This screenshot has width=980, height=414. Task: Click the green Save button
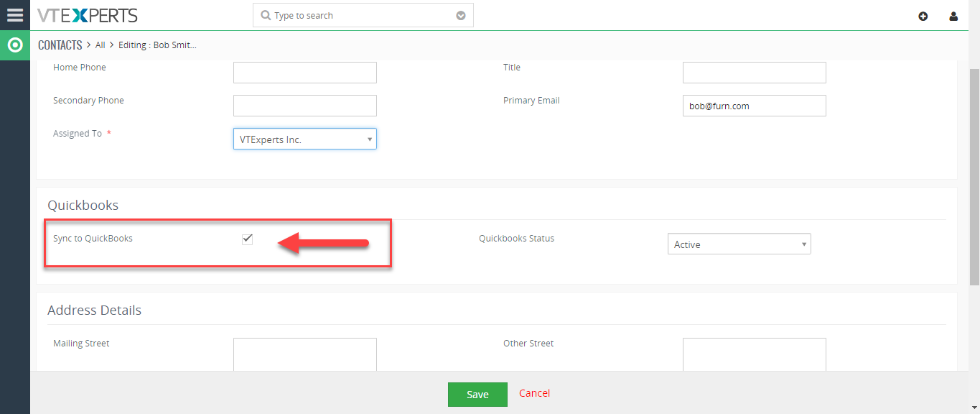pyautogui.click(x=477, y=394)
